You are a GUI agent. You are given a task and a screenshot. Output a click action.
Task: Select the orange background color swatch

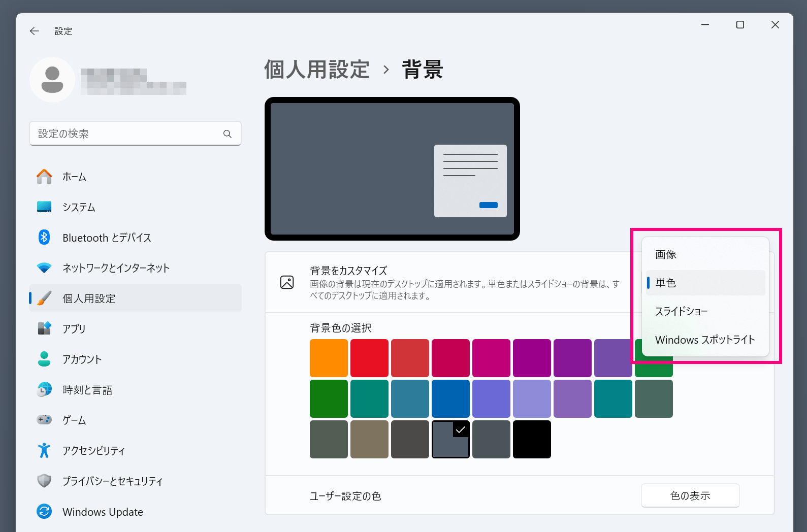pyautogui.click(x=329, y=358)
